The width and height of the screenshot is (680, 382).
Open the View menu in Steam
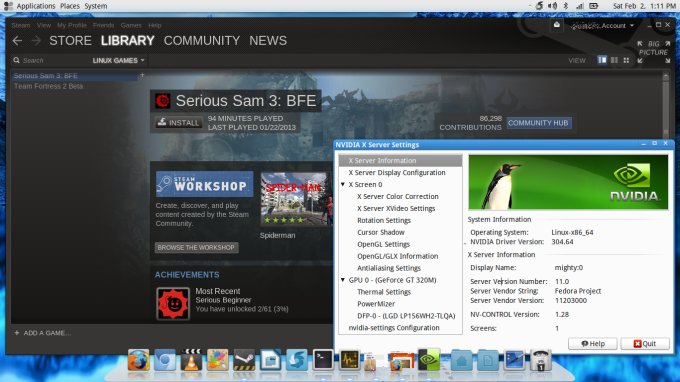(43, 26)
